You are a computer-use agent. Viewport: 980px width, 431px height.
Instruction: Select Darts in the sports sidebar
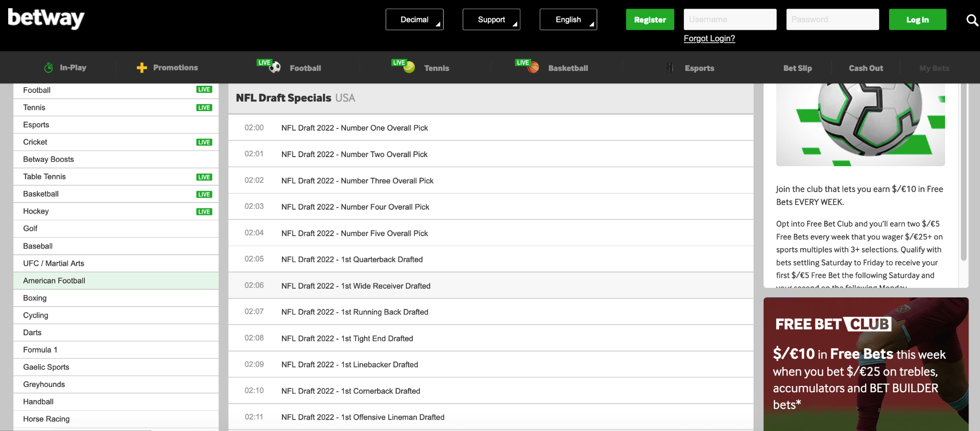[x=116, y=332]
